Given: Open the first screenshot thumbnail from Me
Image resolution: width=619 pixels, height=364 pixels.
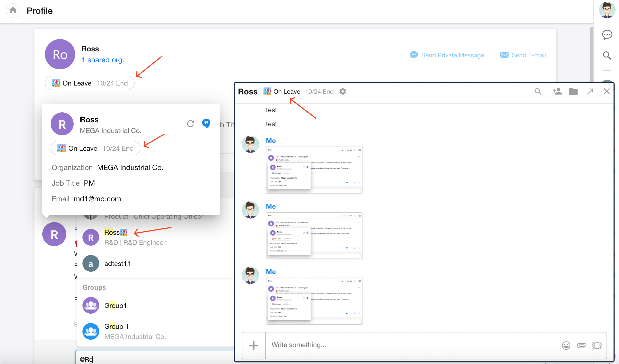Looking at the screenshot, I should point(314,170).
